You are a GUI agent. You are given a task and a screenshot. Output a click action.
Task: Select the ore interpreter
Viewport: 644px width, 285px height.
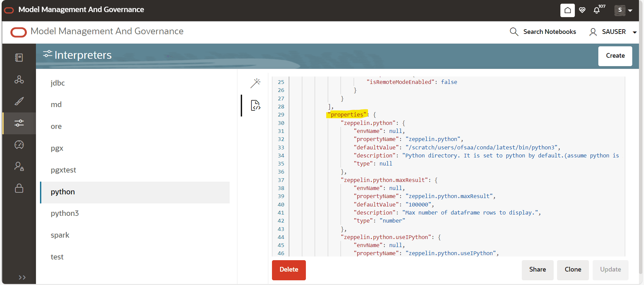135,127
